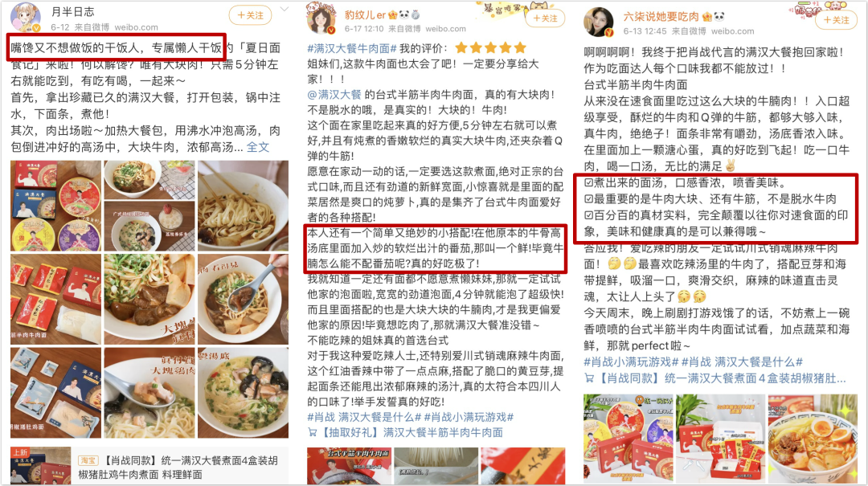Open the photo of noodles lifted with chopsticks
Screen dimensions: 868x486
tap(243, 206)
